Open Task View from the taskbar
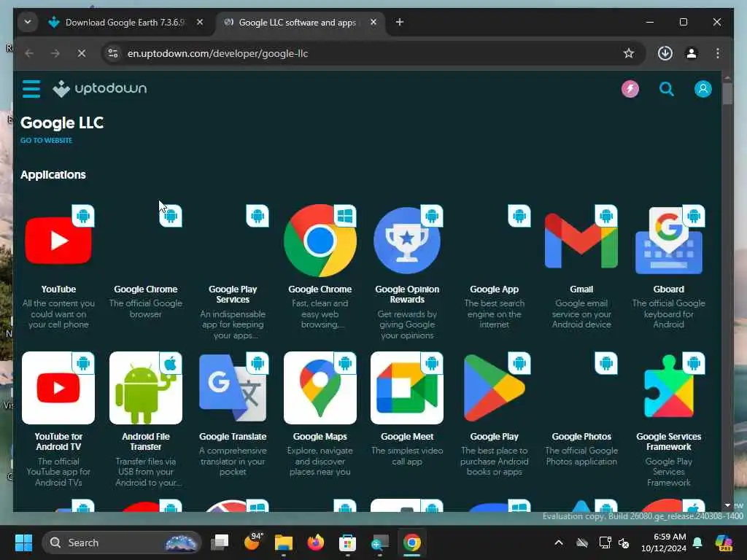747x560 pixels. [x=220, y=542]
